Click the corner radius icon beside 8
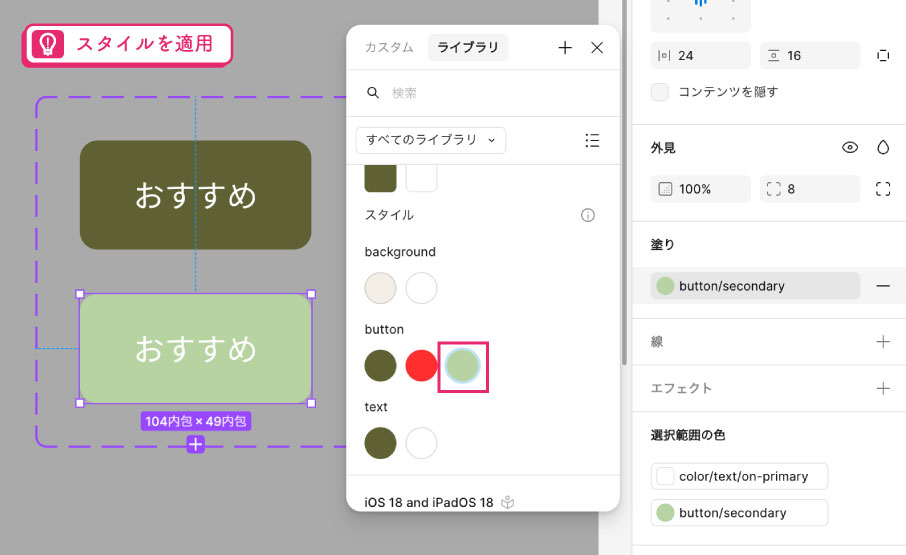The height and width of the screenshot is (555, 906). pyautogui.click(x=773, y=189)
